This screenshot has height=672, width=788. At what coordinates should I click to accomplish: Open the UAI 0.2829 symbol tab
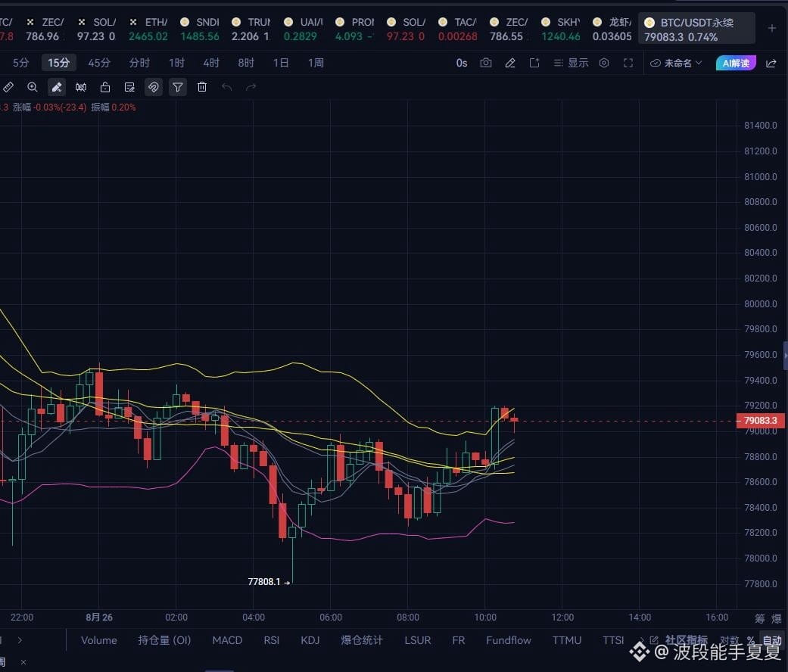tap(303, 29)
